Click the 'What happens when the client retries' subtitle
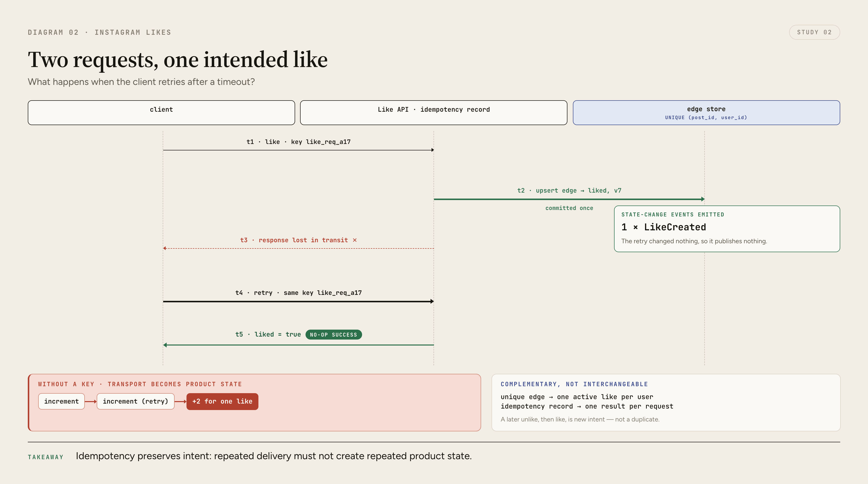The image size is (868, 484). click(x=141, y=82)
